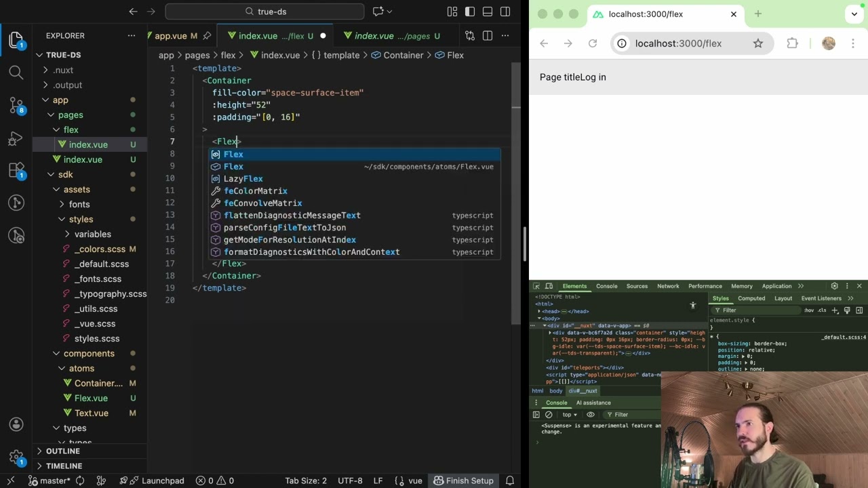Open the Manage gear in activity bar

pos(16,457)
